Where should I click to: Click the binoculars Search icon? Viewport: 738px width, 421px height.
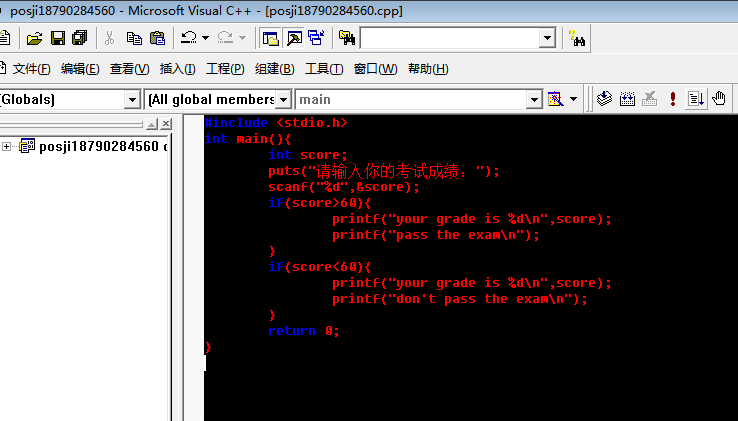pos(577,38)
